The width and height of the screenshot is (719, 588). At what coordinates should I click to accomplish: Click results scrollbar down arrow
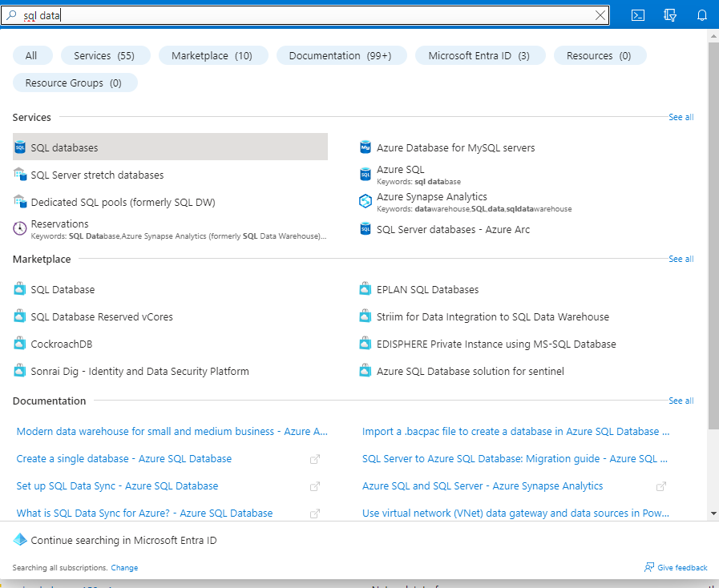(x=713, y=513)
